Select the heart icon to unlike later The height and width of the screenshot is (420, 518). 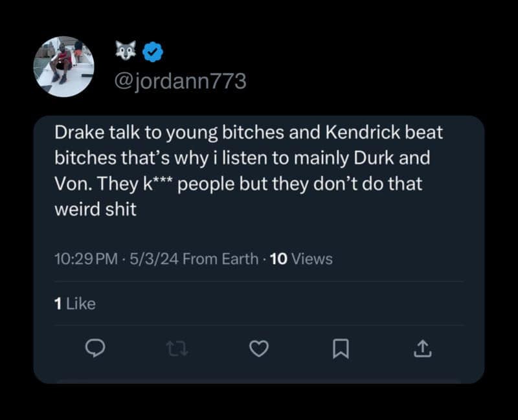pyautogui.click(x=259, y=349)
